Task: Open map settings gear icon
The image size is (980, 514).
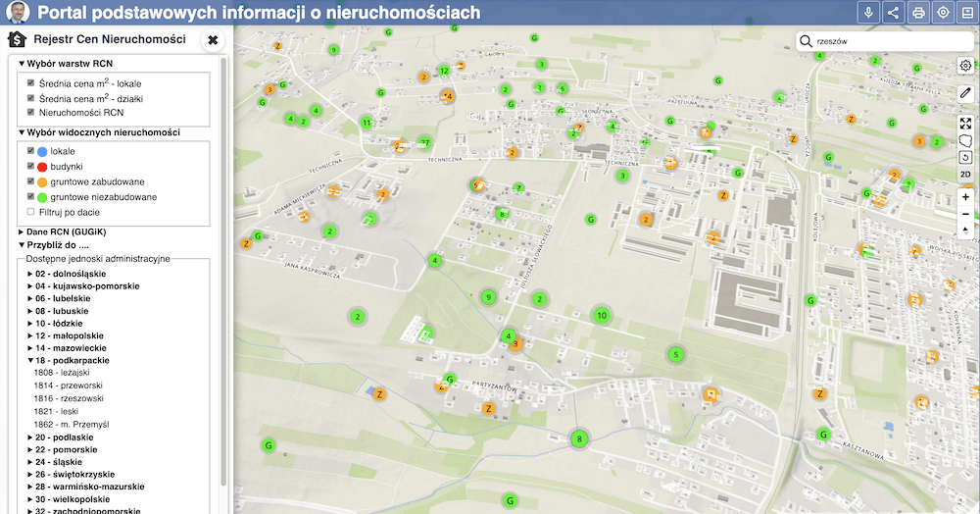Action: [x=965, y=66]
